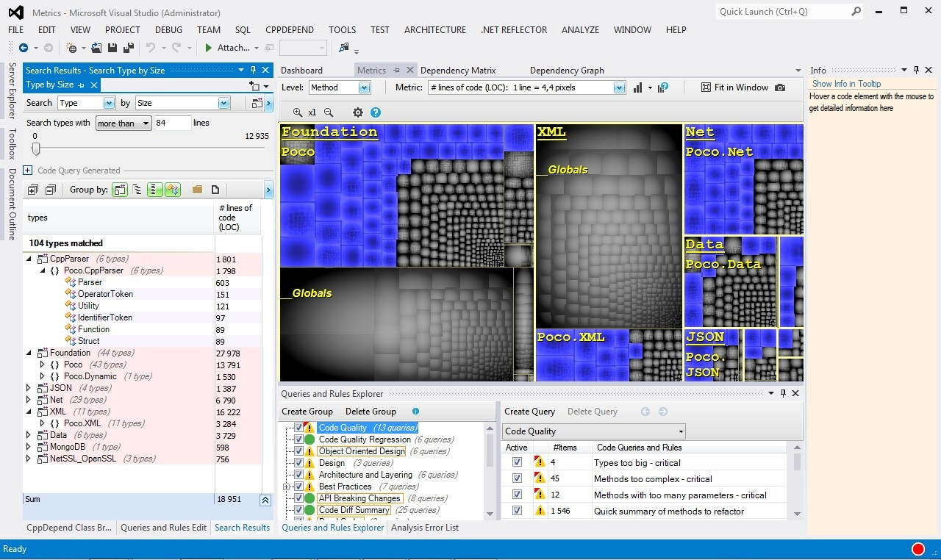Uncheck Active for Types too big - critical
Image resolution: width=941 pixels, height=560 pixels.
point(517,463)
